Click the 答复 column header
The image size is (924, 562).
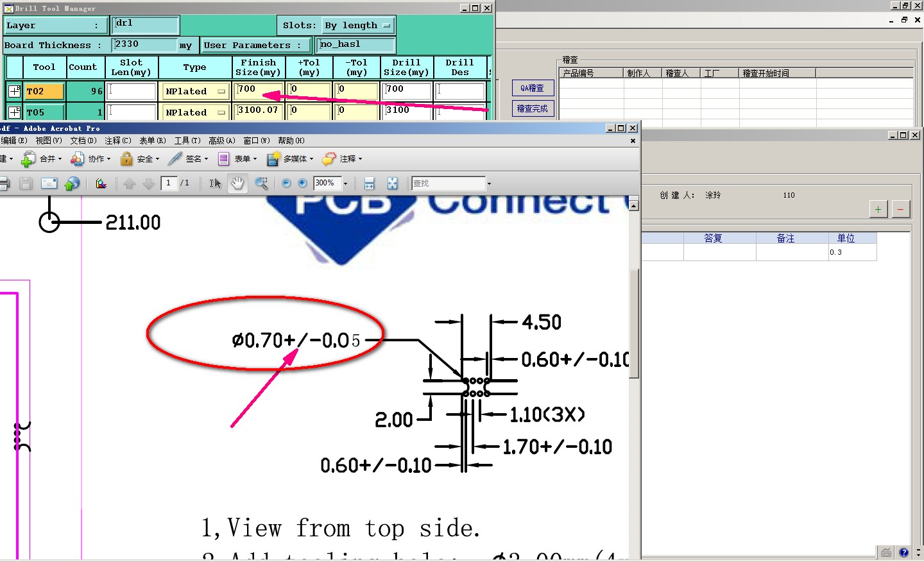pyautogui.click(x=720, y=238)
